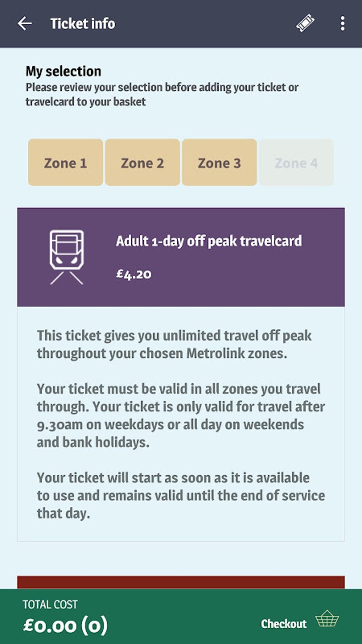362x644 pixels.
Task: Tap the paragraph about 9.30am weekday validity
Action: click(x=180, y=415)
